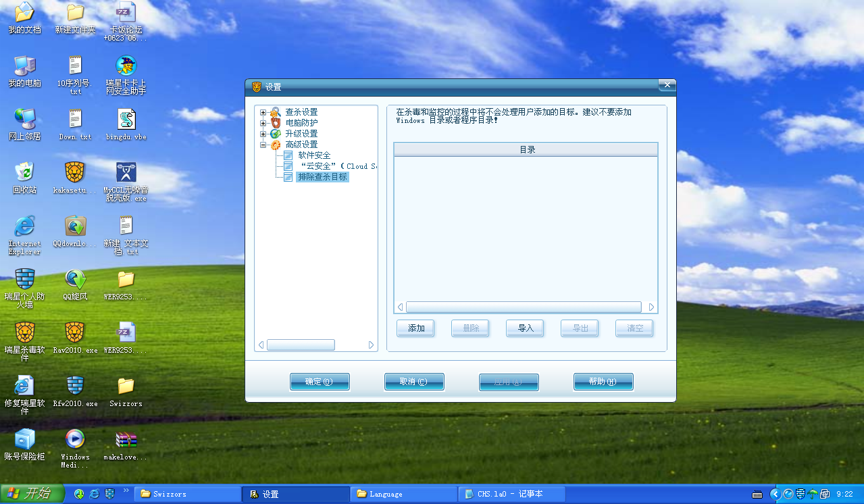864x504 pixels.
Task: Click the 添加 button
Action: 416,328
